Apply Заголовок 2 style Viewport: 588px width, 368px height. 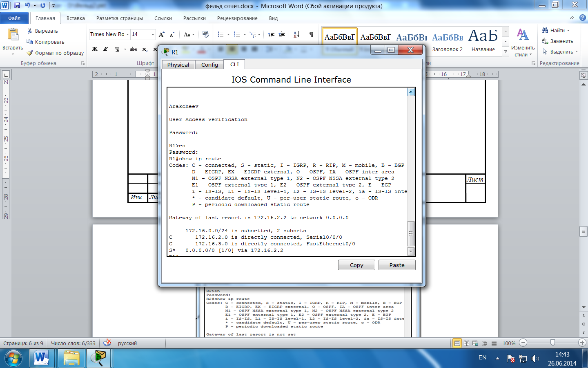tap(448, 41)
